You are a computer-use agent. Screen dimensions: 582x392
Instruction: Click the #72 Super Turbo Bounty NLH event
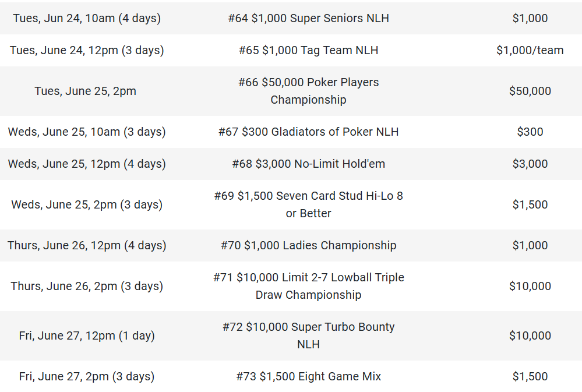[x=308, y=336]
